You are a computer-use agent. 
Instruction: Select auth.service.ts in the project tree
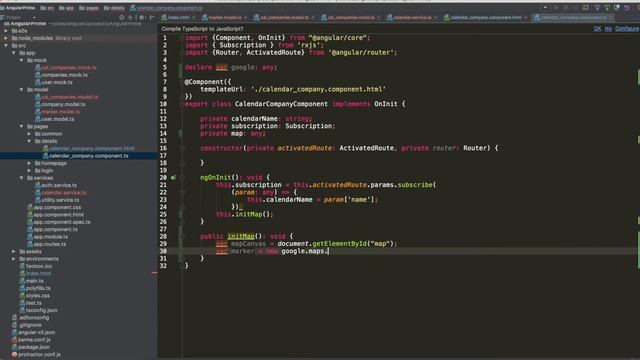click(59, 185)
